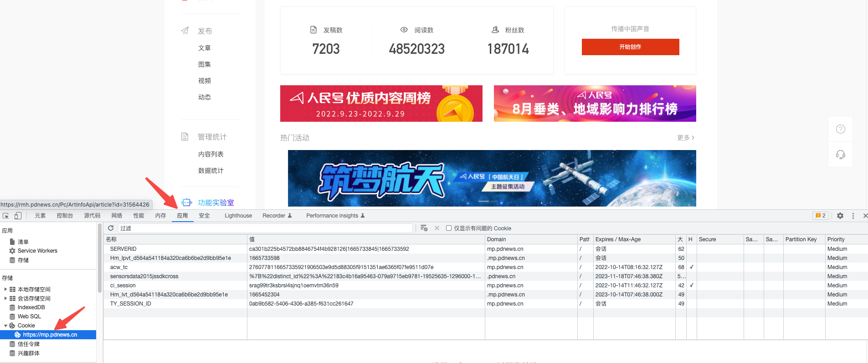
Task: Switch to 网络 tab
Action: 117,216
